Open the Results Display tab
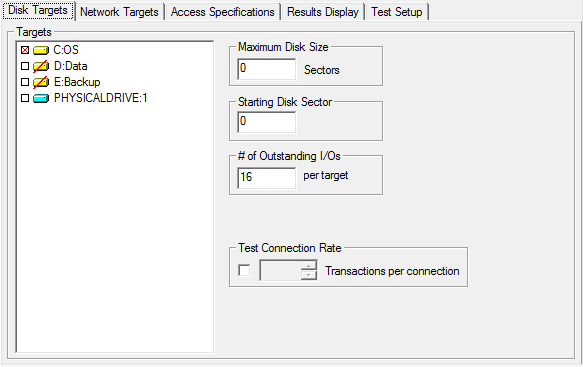The height and width of the screenshot is (367, 583). pyautogui.click(x=323, y=12)
